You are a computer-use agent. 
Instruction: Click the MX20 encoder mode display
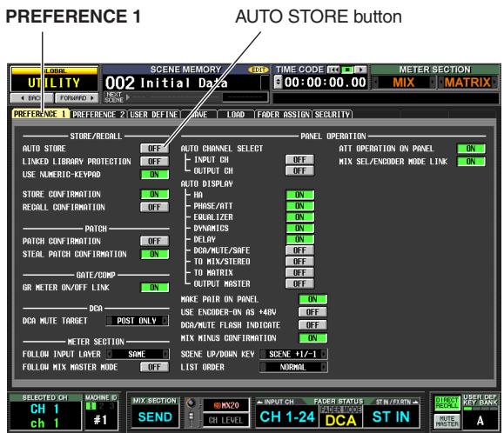click(226, 405)
